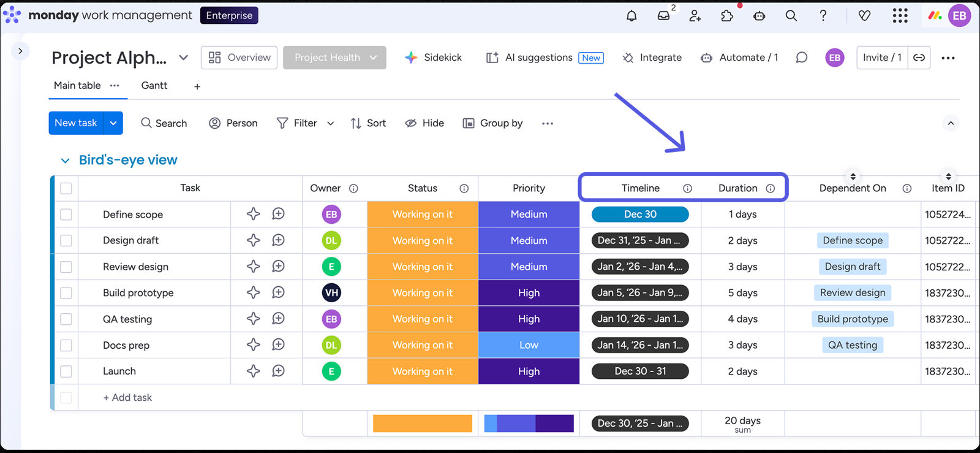Expand the left sidebar
This screenshot has height=453, width=980.
20,51
